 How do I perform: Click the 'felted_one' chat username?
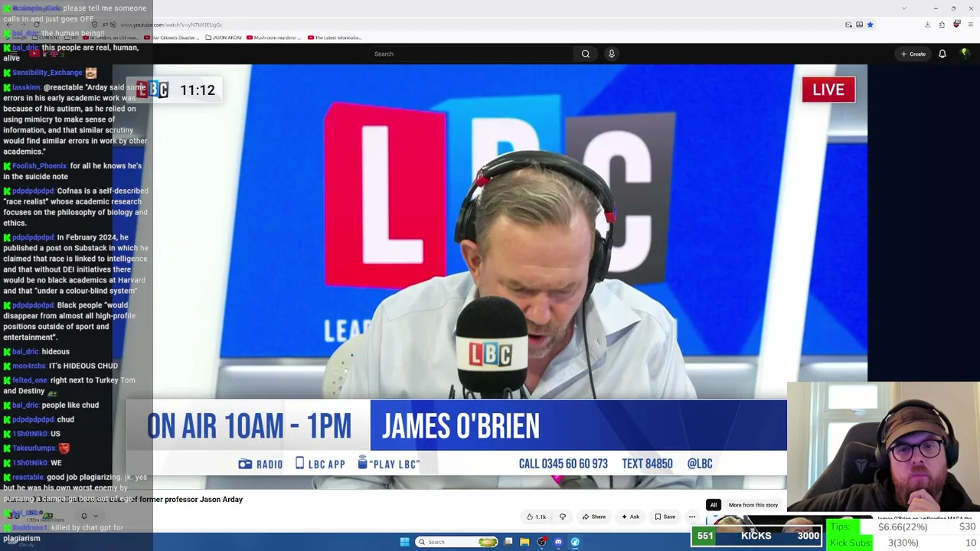[30, 380]
